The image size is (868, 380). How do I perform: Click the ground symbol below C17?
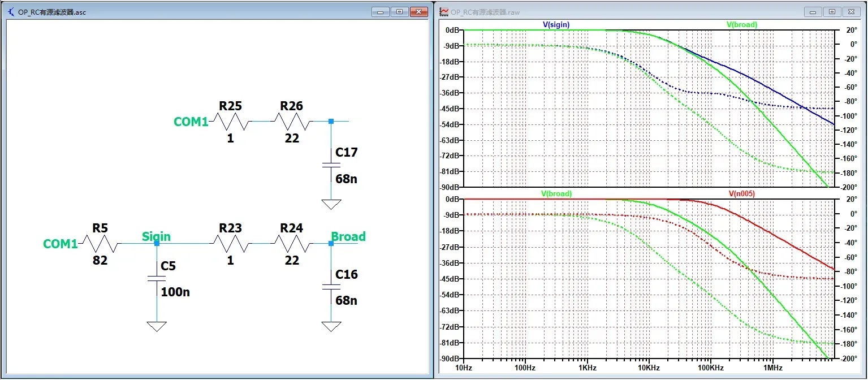pos(331,204)
